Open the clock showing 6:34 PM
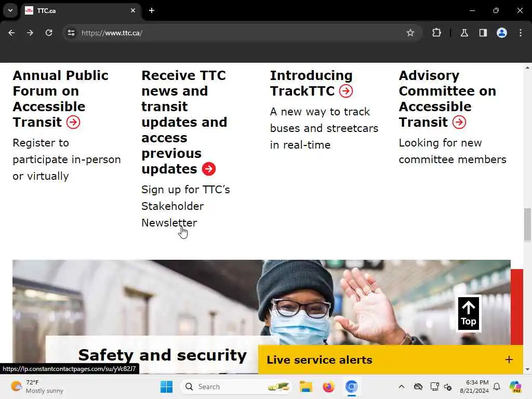The height and width of the screenshot is (399, 532). coord(474,387)
